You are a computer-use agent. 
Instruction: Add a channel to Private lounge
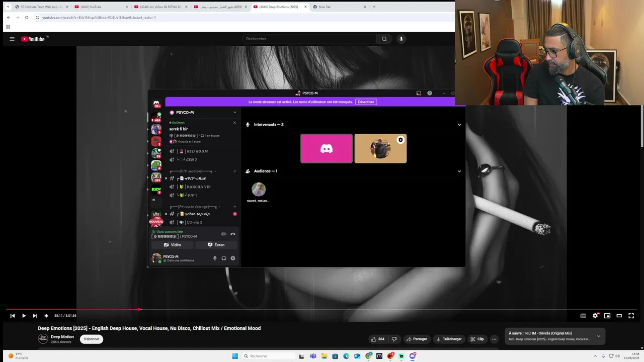tap(234, 207)
